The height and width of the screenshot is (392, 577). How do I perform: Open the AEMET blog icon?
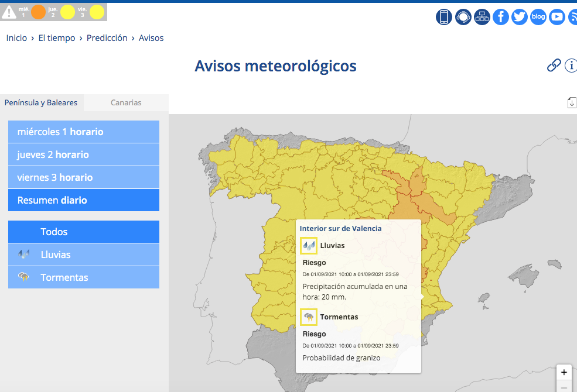pos(538,17)
